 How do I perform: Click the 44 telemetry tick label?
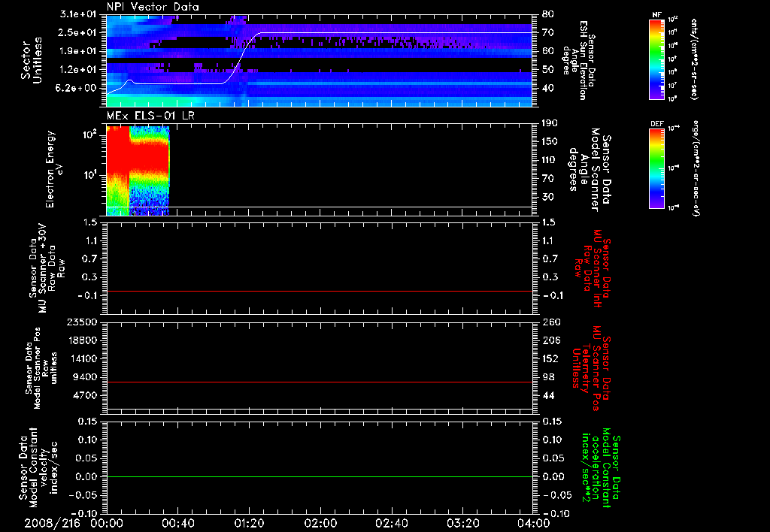click(547, 395)
